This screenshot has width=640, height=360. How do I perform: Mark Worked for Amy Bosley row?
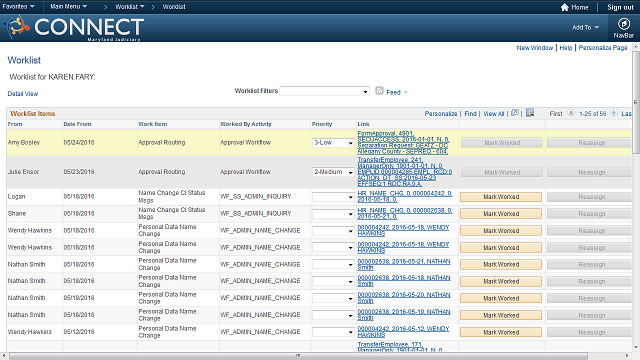click(x=502, y=143)
